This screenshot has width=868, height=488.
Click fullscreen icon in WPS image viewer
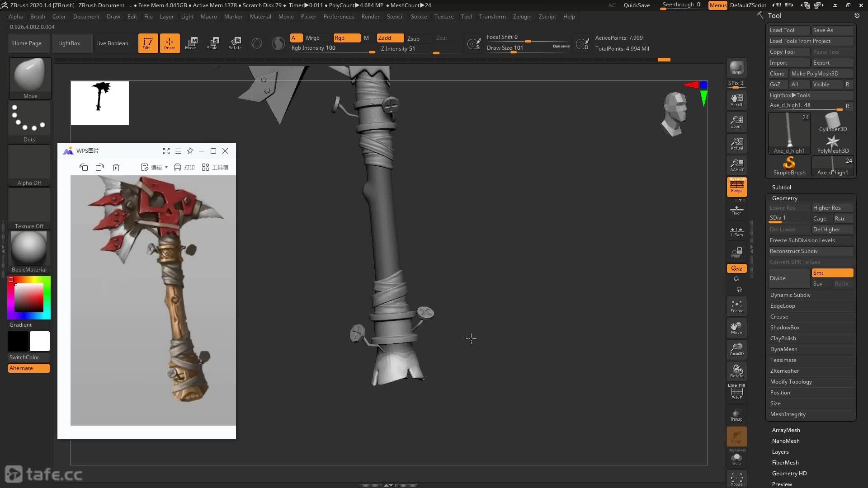166,151
